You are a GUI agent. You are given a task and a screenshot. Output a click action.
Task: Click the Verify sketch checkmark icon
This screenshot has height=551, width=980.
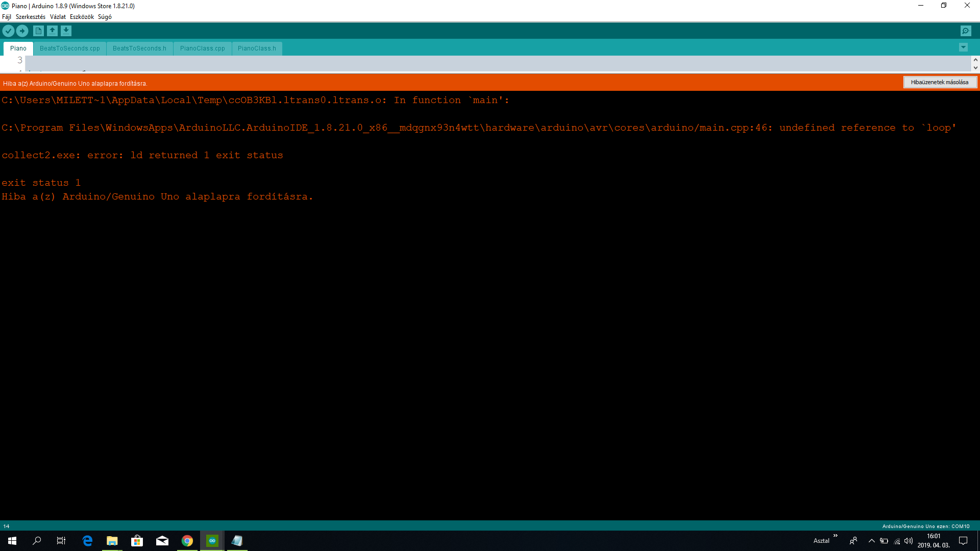point(8,31)
